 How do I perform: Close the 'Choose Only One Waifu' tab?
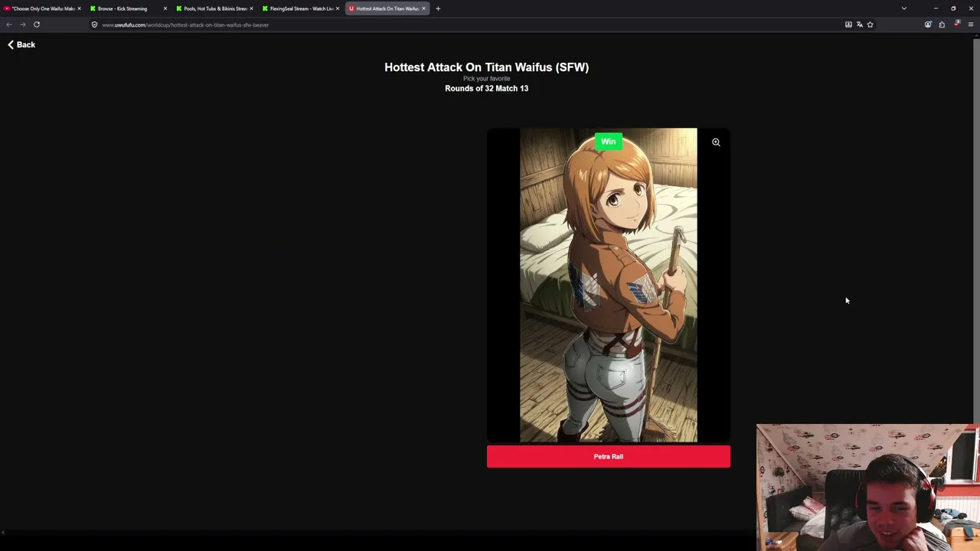79,8
